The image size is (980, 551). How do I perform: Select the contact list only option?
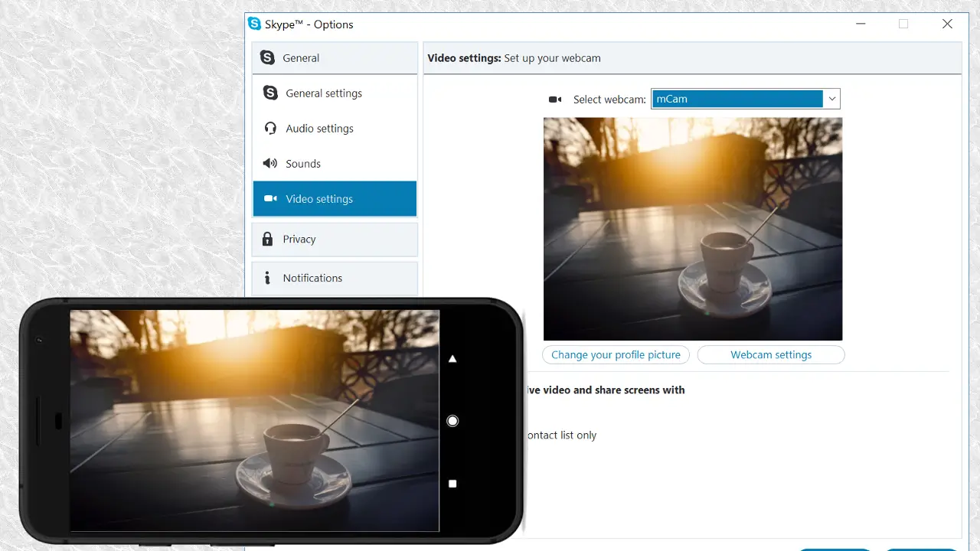tap(561, 435)
